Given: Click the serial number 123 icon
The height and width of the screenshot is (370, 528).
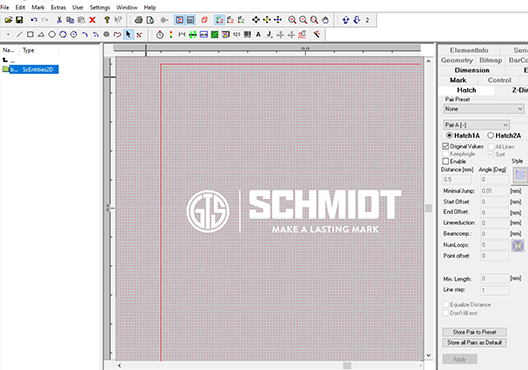Looking at the screenshot, I should [x=237, y=34].
